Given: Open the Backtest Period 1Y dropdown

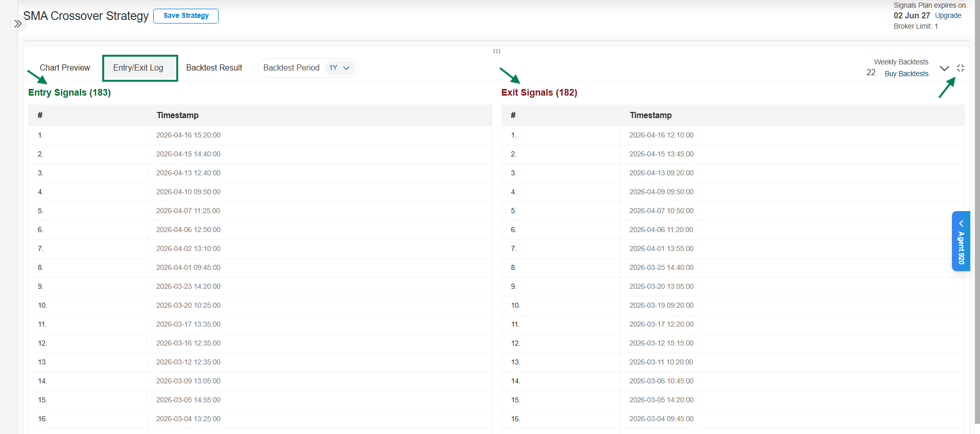Looking at the screenshot, I should pyautogui.click(x=339, y=68).
